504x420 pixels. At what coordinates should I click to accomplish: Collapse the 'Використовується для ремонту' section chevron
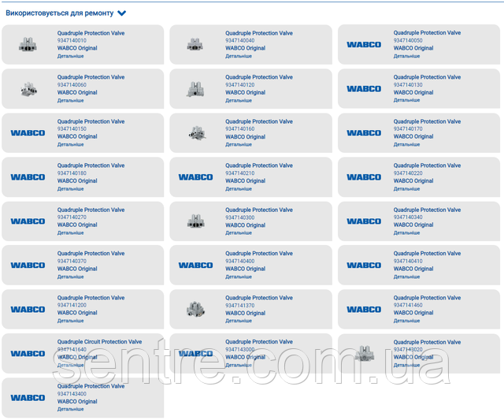pos(121,13)
